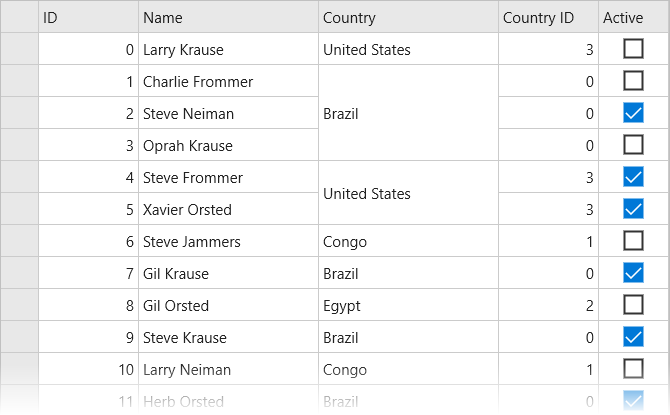Viewport: 670px width, 415px height.
Task: Click the Country ID column header
Action: 548,17
